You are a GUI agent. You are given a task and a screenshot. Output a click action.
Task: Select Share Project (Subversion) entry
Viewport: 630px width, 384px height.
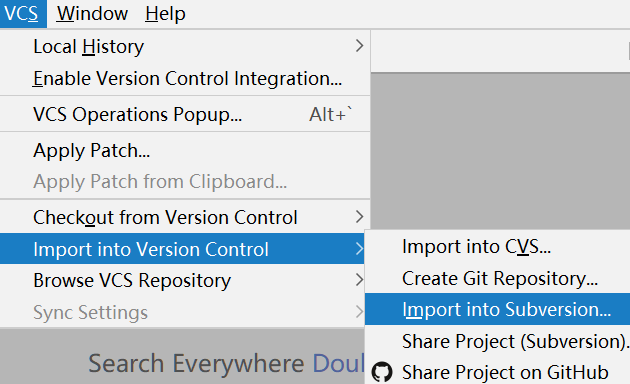click(497, 341)
